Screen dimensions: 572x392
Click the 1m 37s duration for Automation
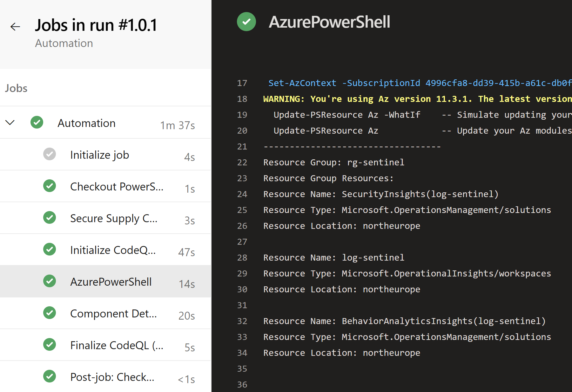pos(178,125)
